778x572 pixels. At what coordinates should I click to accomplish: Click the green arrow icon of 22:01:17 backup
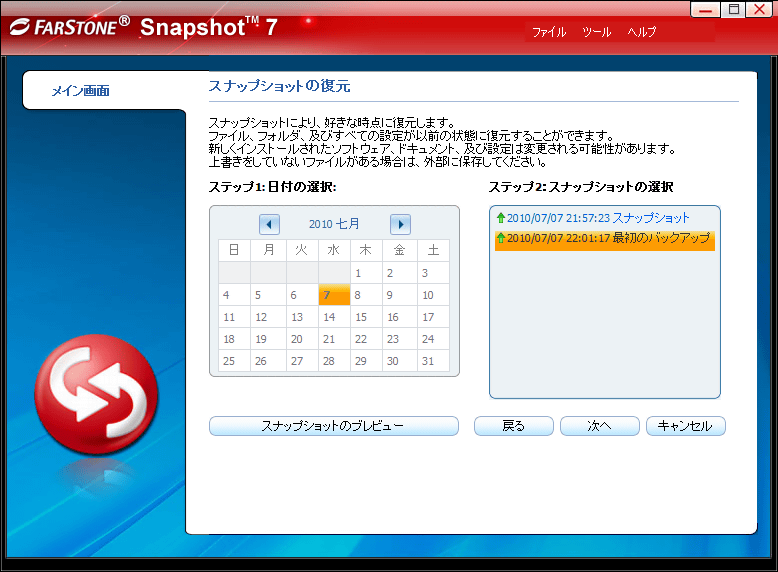click(x=501, y=238)
